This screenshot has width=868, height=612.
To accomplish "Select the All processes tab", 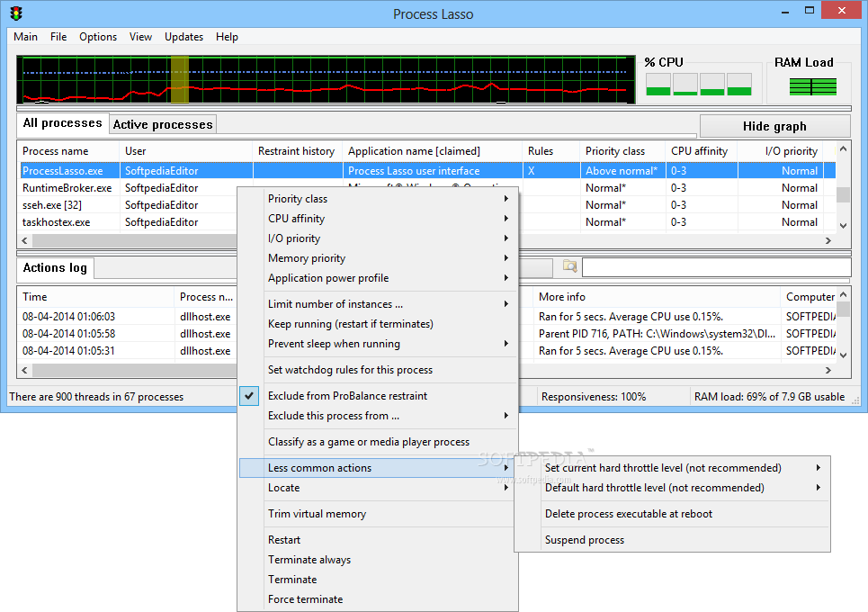I will point(63,123).
